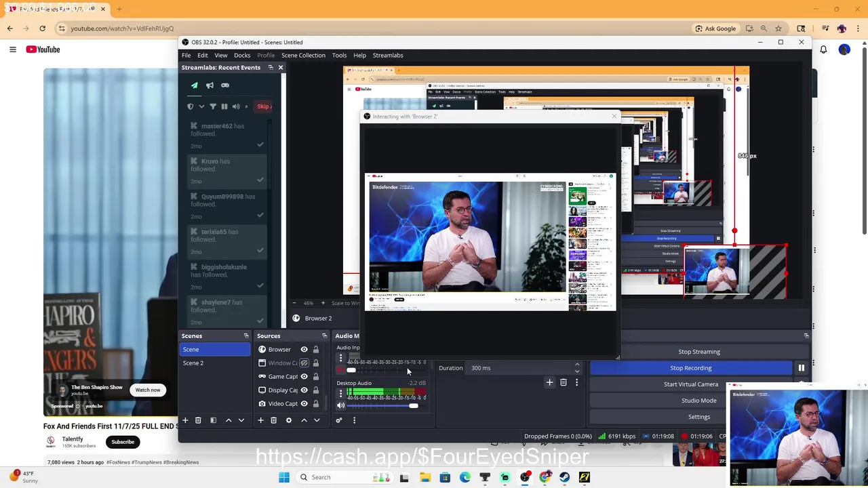Screen dimensions: 868x488
Task: Add a scene transition plus button
Action: (x=549, y=383)
